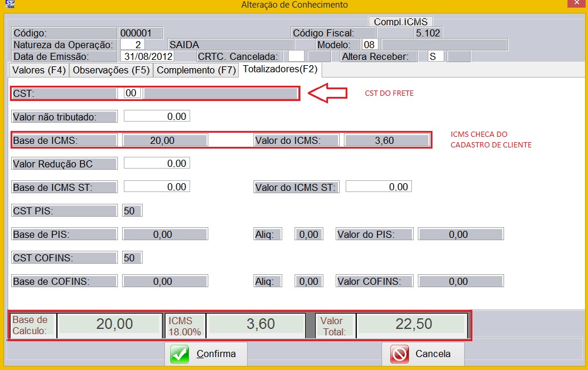Focus the Valor não tributado field

(x=156, y=116)
